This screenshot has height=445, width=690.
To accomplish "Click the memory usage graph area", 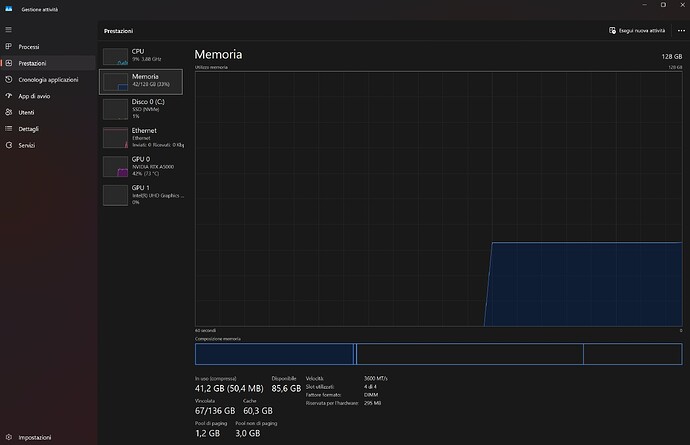I will click(438, 198).
